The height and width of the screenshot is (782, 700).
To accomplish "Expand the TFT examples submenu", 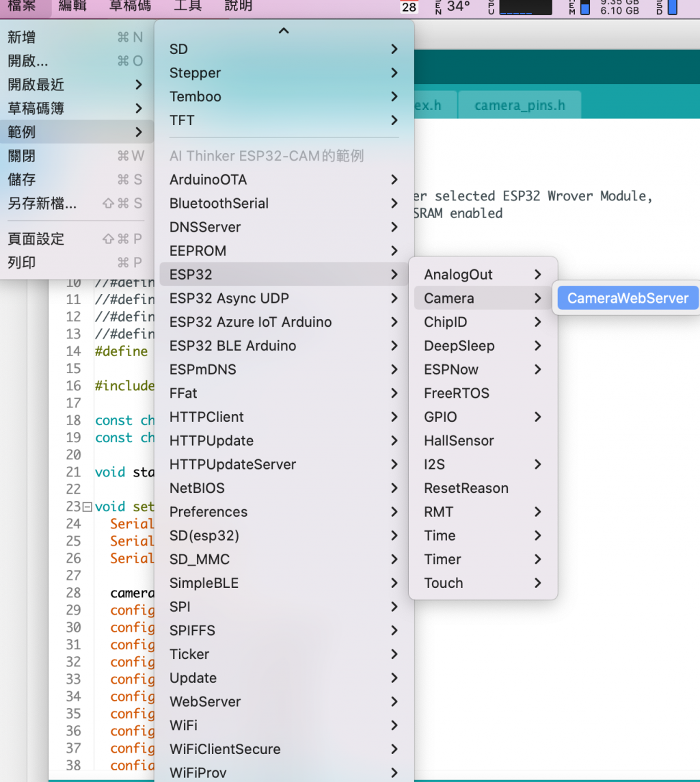I will [284, 120].
